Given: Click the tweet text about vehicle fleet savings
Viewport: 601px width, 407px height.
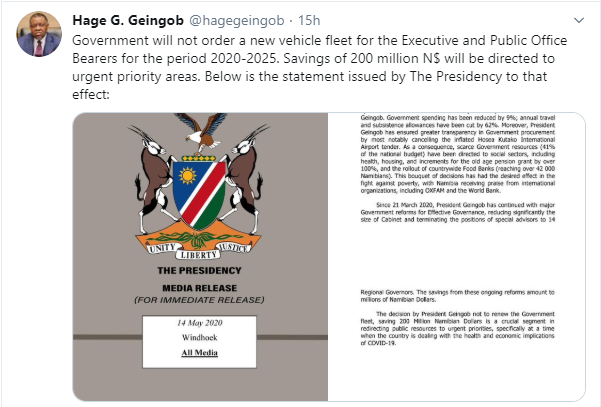Looking at the screenshot, I should pos(319,67).
